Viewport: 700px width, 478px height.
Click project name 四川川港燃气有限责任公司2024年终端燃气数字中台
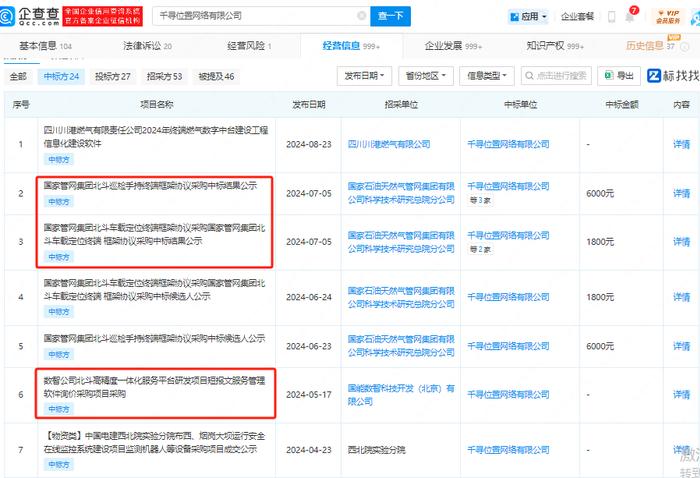156,137
